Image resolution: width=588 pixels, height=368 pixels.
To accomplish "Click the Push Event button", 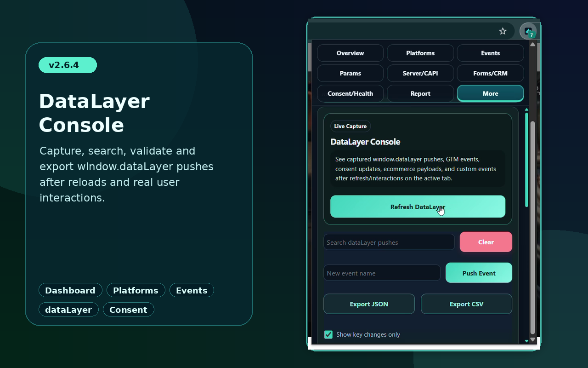I will point(479,273).
